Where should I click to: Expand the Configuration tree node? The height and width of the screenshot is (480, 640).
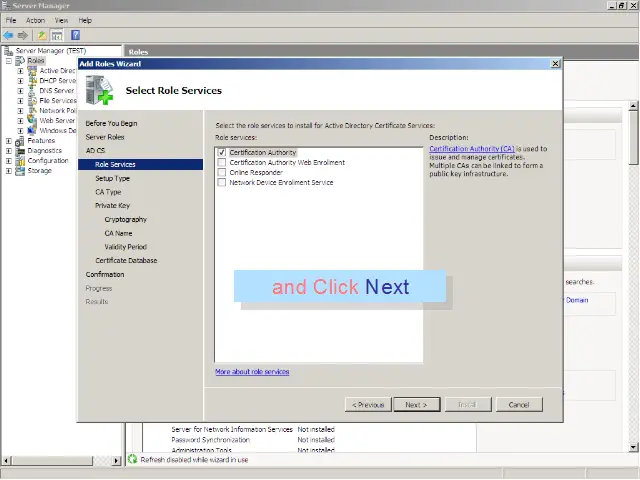click(9, 161)
